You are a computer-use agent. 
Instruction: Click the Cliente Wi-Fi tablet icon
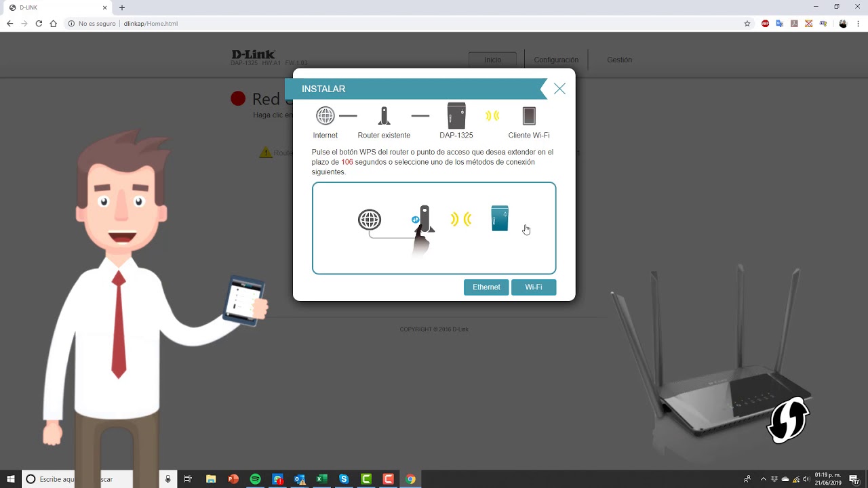coord(529,116)
